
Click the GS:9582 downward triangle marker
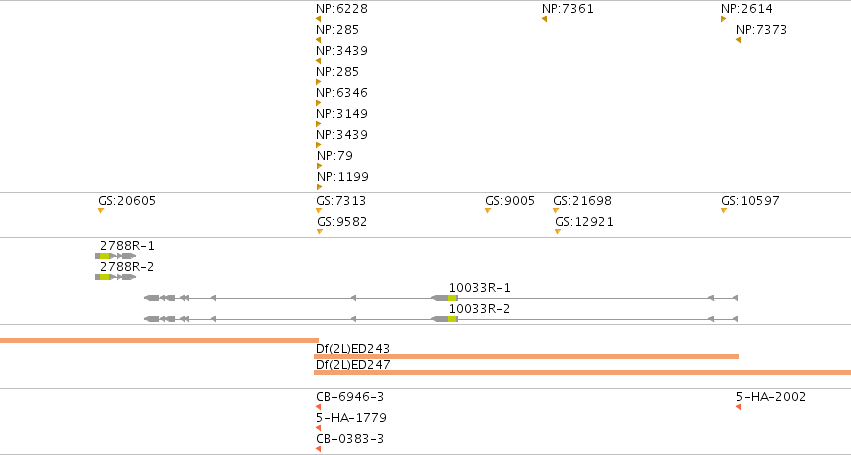coord(320,232)
